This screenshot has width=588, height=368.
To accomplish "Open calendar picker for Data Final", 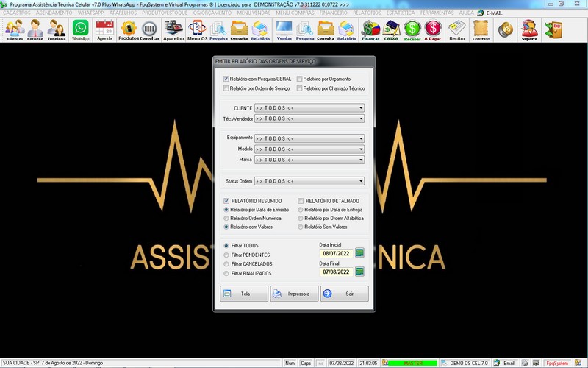I will click(359, 271).
